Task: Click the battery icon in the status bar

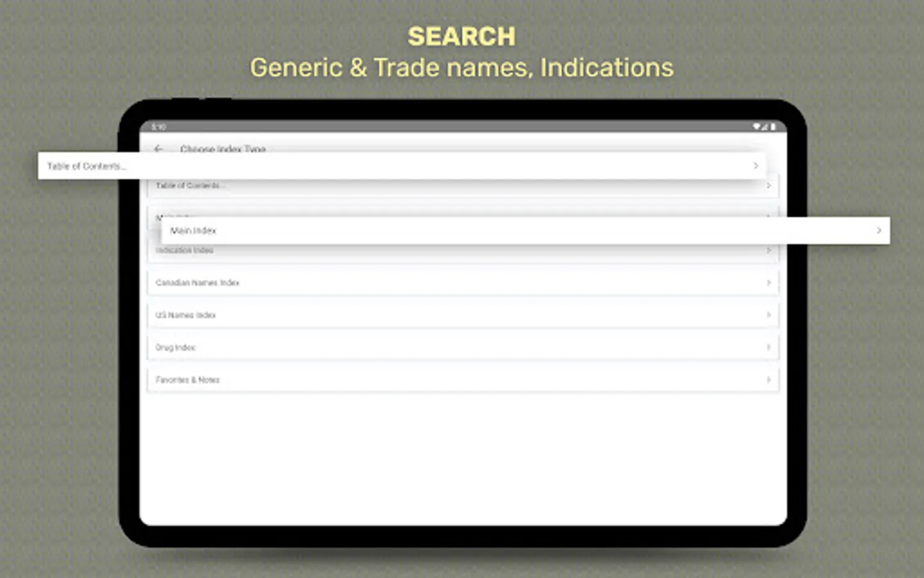Action: click(772, 127)
